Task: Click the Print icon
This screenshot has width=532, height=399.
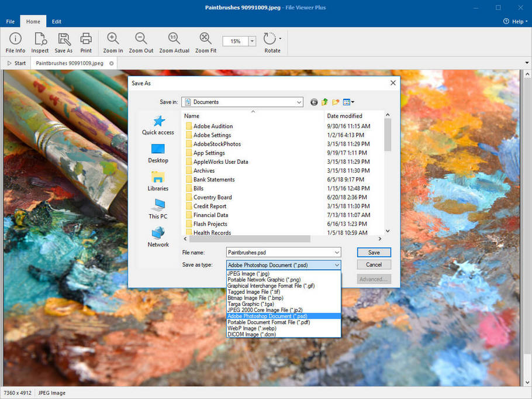Action: [x=86, y=41]
